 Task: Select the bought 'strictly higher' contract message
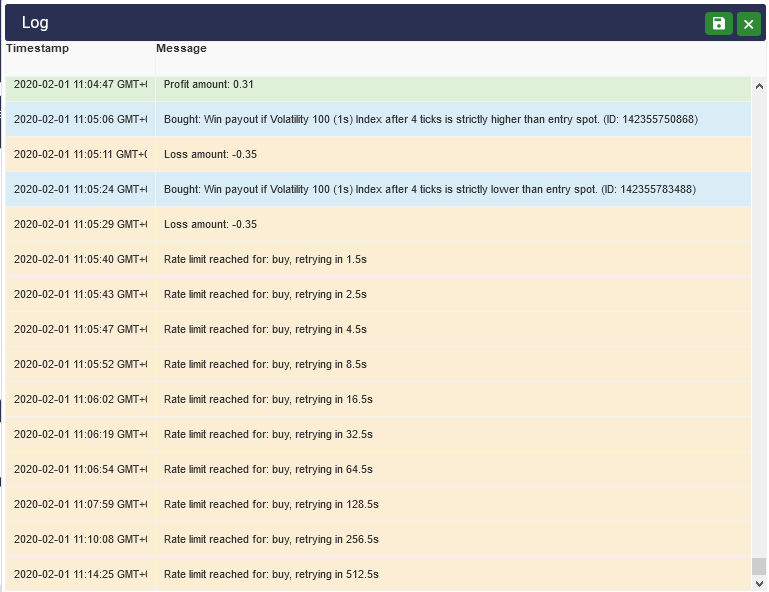click(x=431, y=119)
